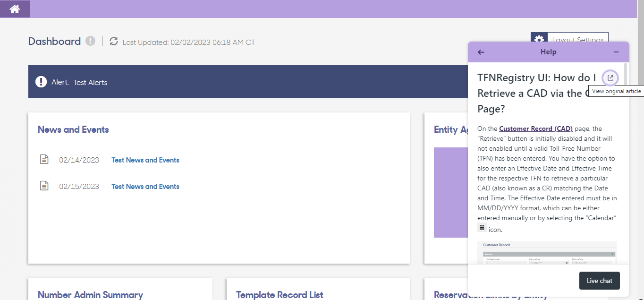Viewport: 644px width, 300px height.
Task: Click document icon beside 02/14/2023 news
Action: coord(44,159)
